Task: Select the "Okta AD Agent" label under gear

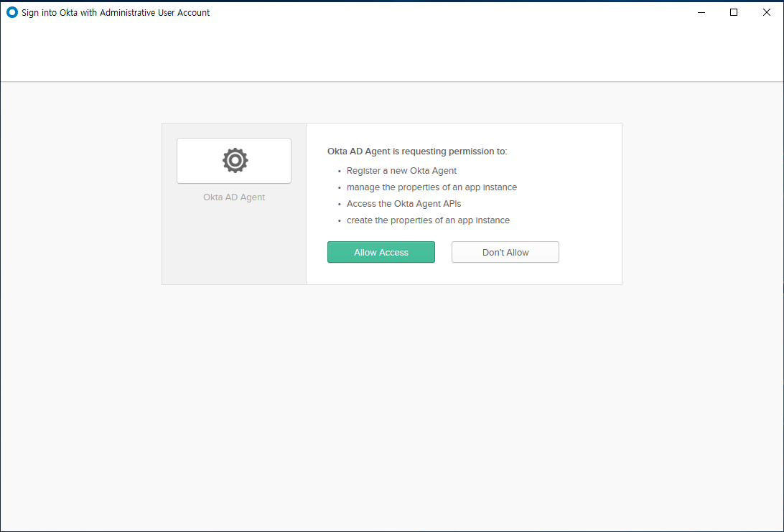Action: click(234, 197)
